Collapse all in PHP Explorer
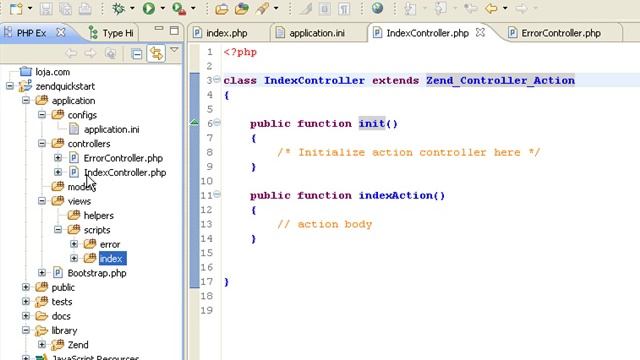 pyautogui.click(x=137, y=53)
